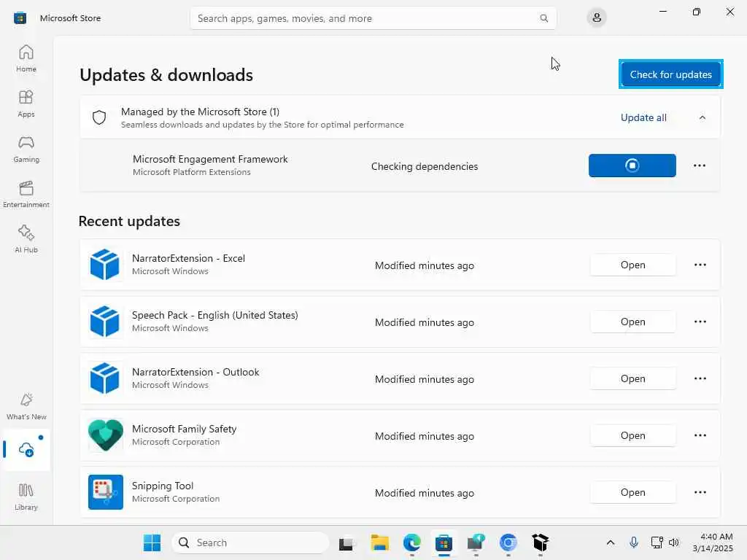747x560 pixels.
Task: Click the volume speaker tray icon
Action: [x=673, y=542]
